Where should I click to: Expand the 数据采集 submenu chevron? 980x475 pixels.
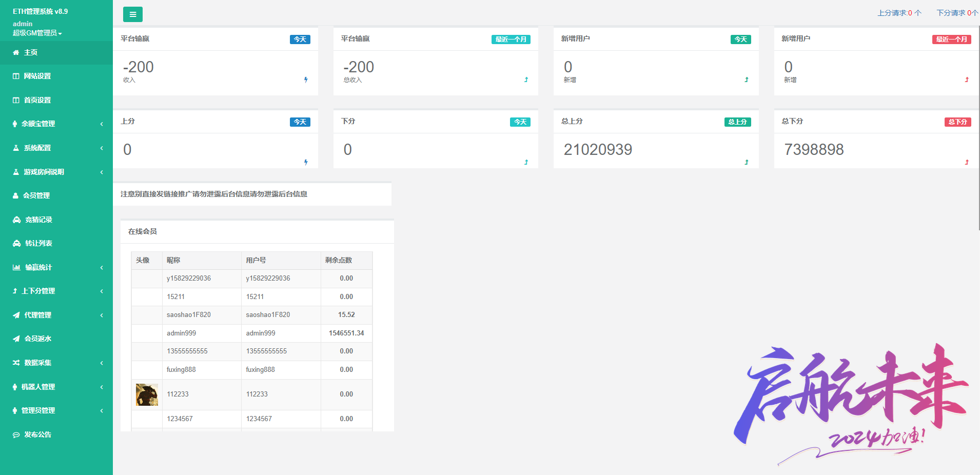(x=102, y=363)
